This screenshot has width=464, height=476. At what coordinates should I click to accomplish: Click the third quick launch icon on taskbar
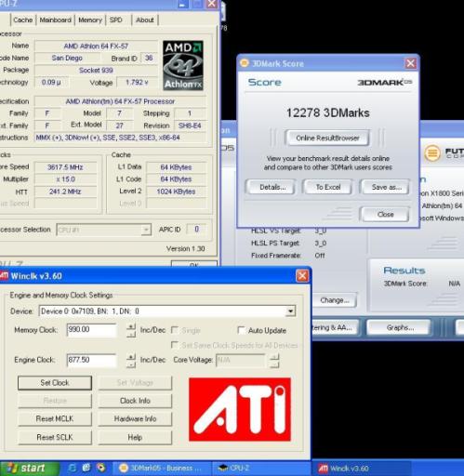coord(100,468)
